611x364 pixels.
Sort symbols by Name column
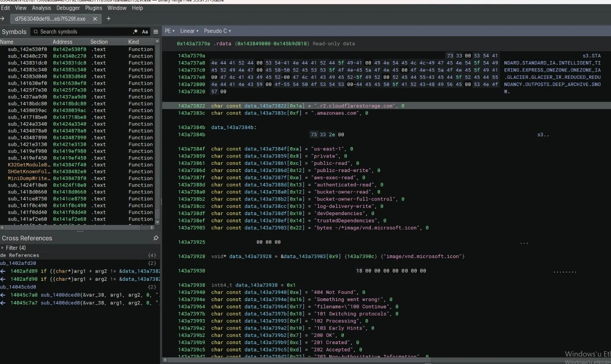[x=25, y=42]
